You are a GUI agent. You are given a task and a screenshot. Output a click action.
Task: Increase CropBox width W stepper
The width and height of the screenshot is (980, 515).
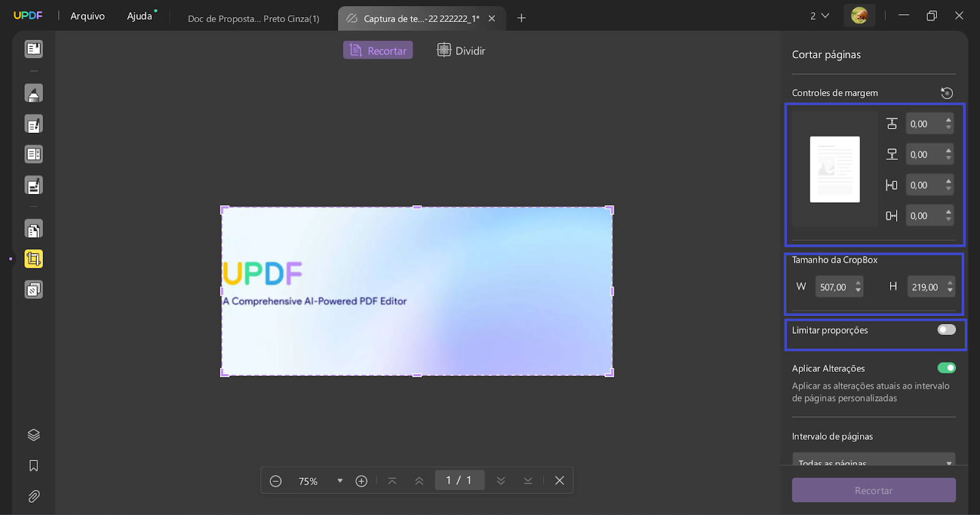(858, 283)
